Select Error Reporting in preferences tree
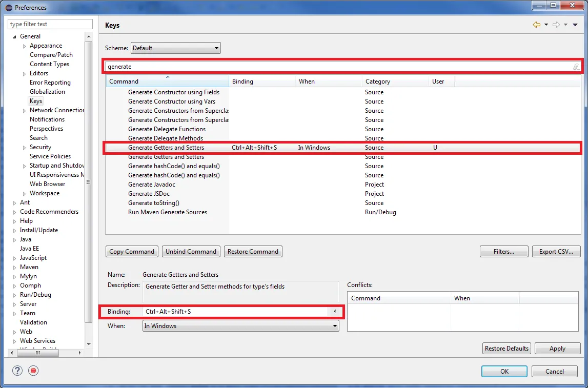Screen dimensions: 588x388 point(50,83)
